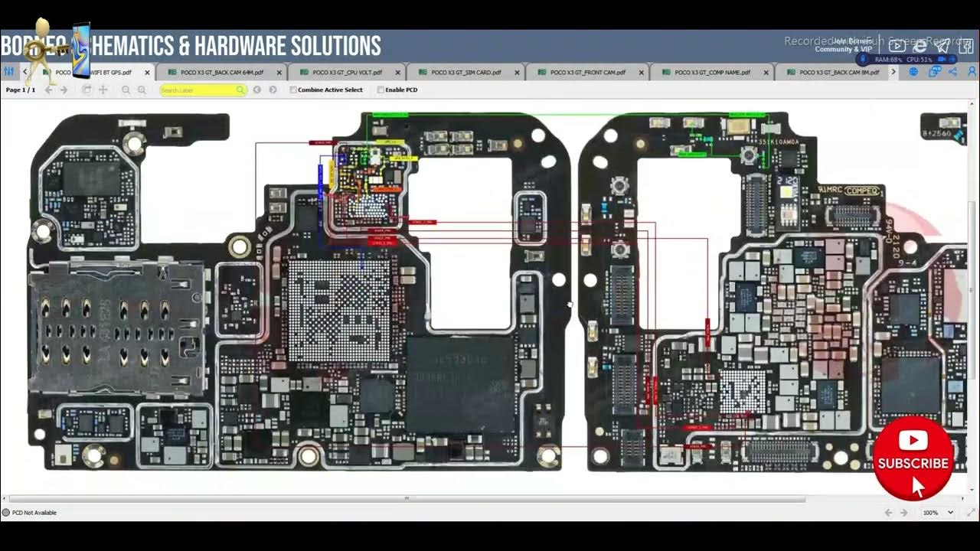The image size is (980, 551).
Task: Click the horizontal scrollbar below the board
Action: tap(406, 499)
